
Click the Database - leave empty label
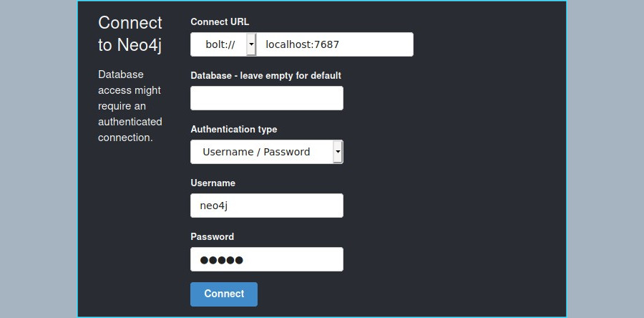pos(265,76)
